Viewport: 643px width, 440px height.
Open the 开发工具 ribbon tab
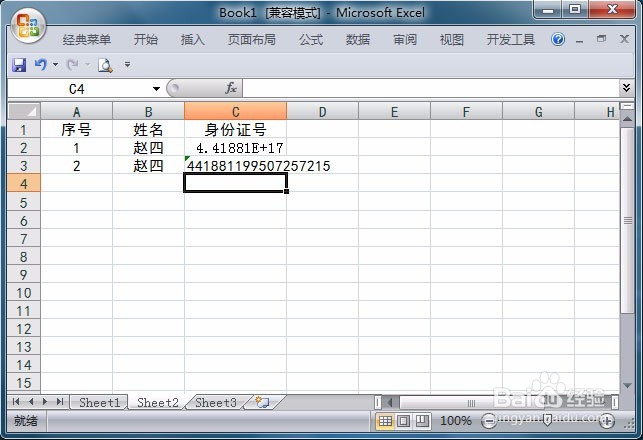click(511, 40)
